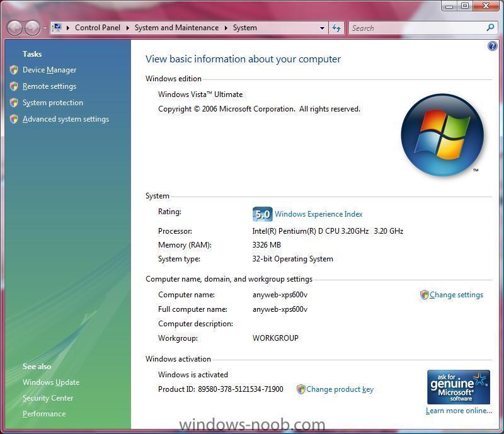Viewport: 504px width, 434px height.
Task: Open Help via the blue question mark
Action: click(492, 46)
